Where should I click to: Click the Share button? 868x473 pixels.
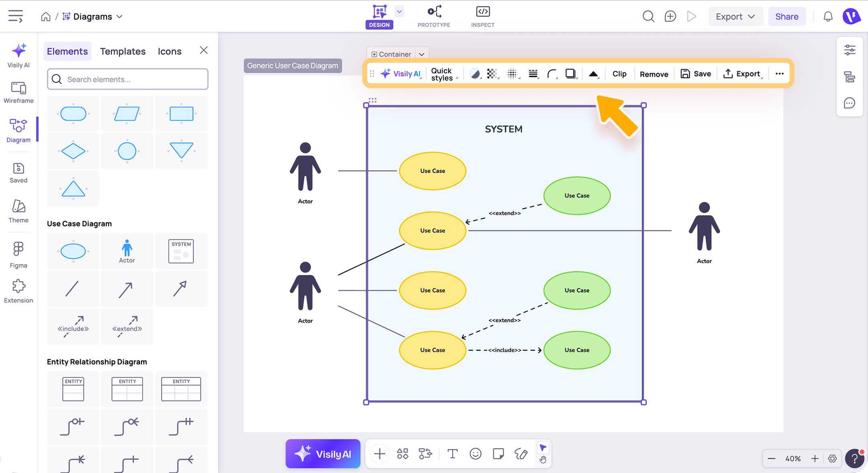(786, 16)
